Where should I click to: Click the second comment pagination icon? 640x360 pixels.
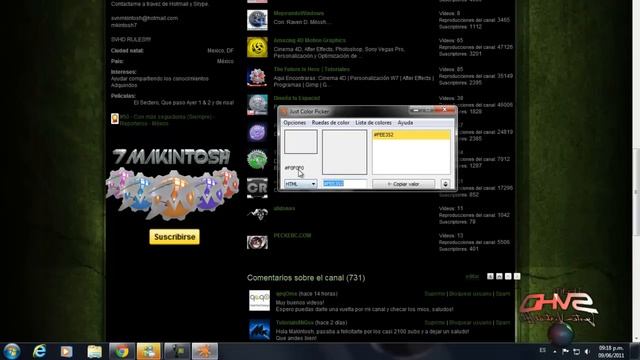pyautogui.click(x=499, y=276)
